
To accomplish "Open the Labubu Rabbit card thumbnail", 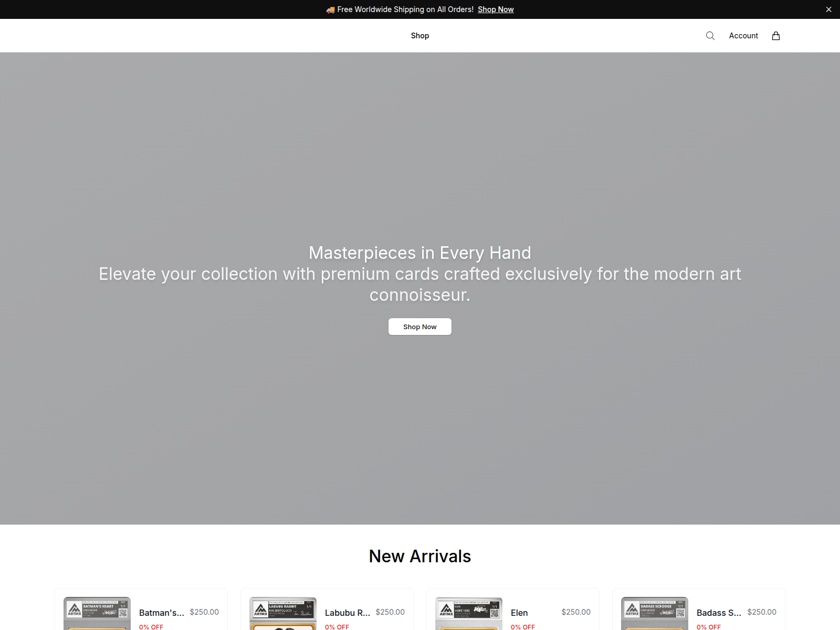I will [x=283, y=613].
